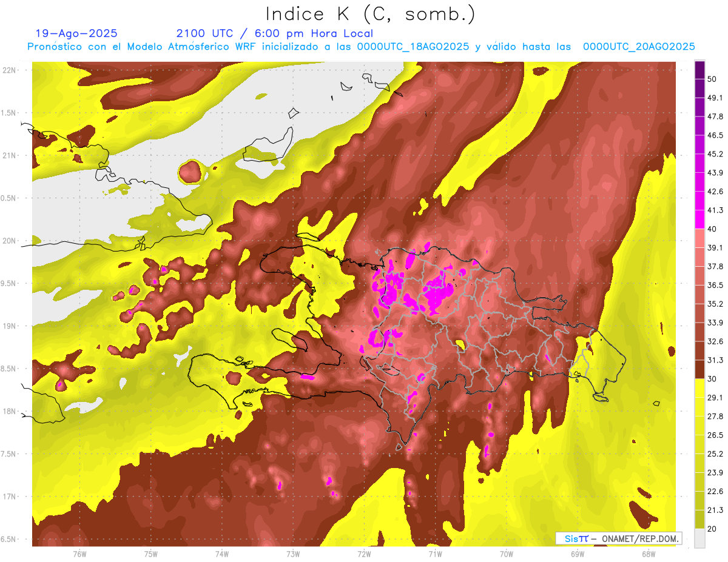Viewport: 728px width, 562px height.
Task: Click the "71W" longitude label
Action: [435, 554]
